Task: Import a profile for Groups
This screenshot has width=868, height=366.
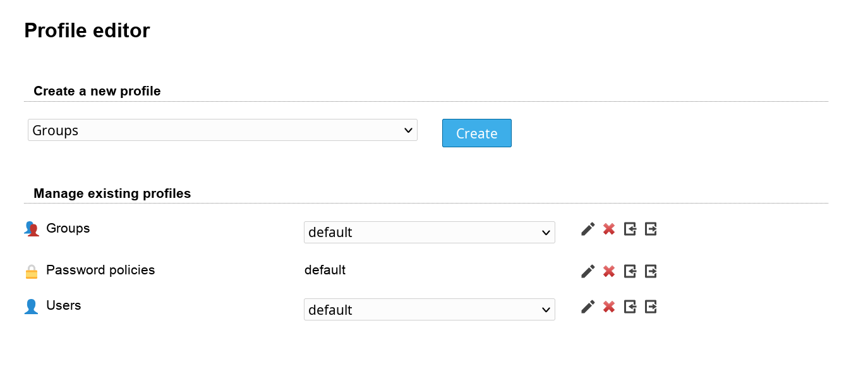Action: tap(630, 229)
